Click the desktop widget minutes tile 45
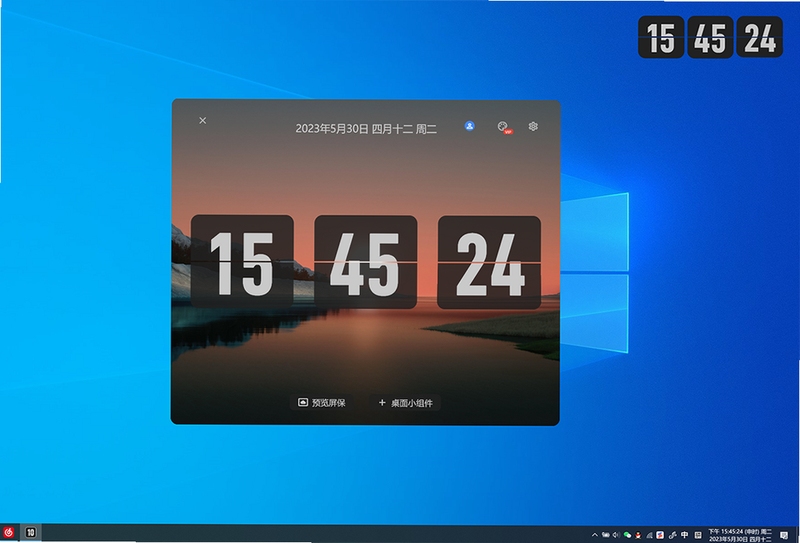The width and height of the screenshot is (800, 543). [710, 37]
